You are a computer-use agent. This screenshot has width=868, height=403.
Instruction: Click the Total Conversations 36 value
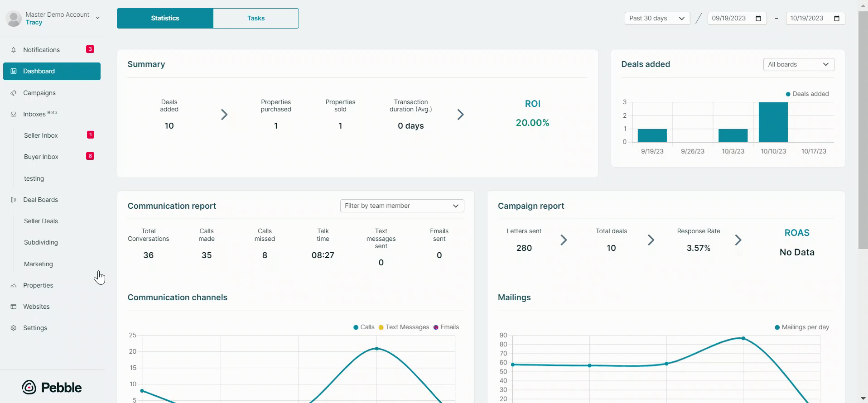[148, 255]
